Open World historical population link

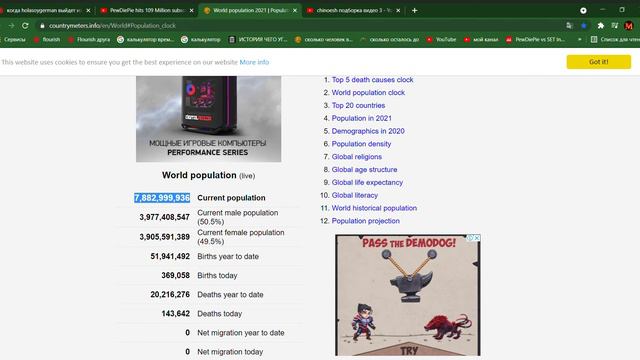(374, 208)
